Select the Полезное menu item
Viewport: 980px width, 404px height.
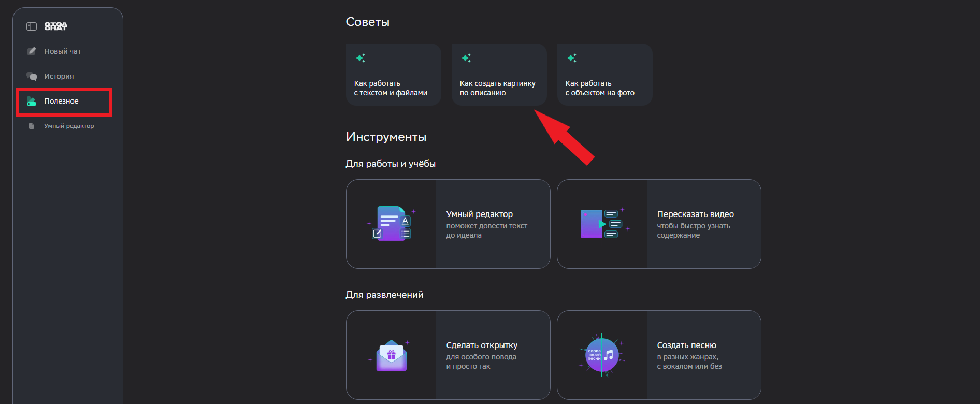click(x=64, y=102)
